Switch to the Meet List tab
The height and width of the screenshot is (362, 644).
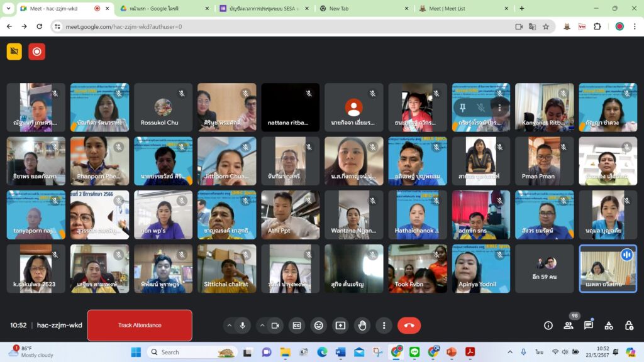(x=461, y=9)
